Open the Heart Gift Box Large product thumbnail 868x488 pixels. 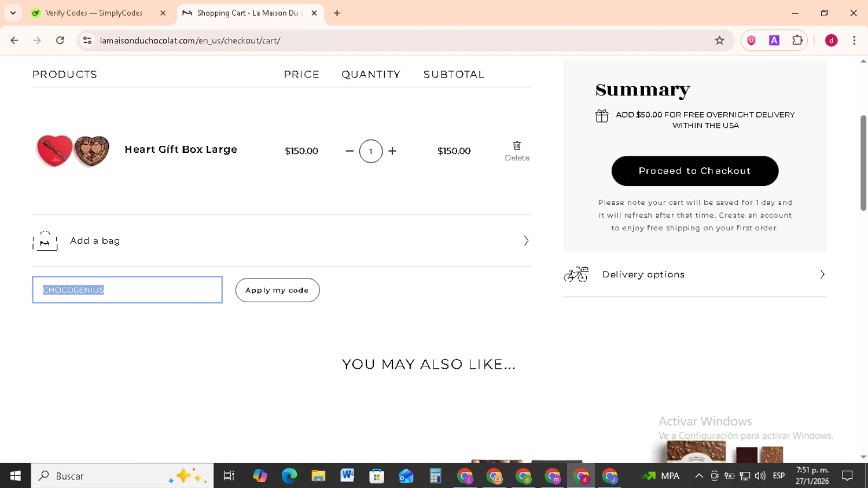[73, 151]
